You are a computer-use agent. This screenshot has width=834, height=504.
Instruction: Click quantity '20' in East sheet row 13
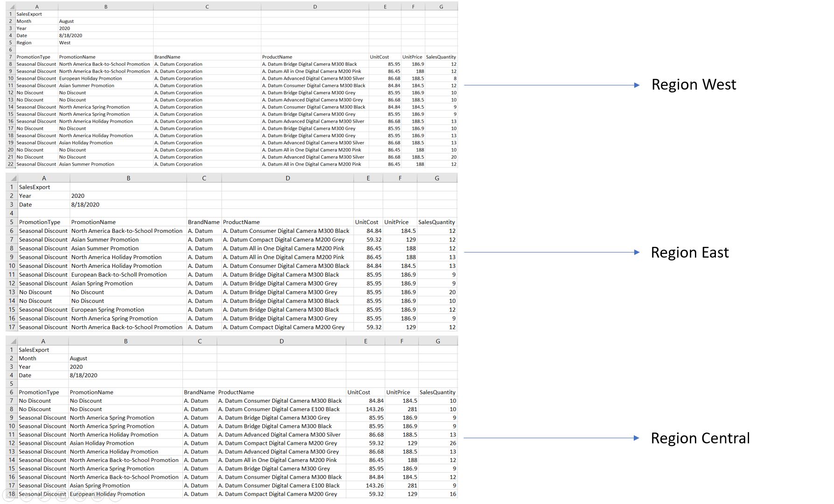452,292
